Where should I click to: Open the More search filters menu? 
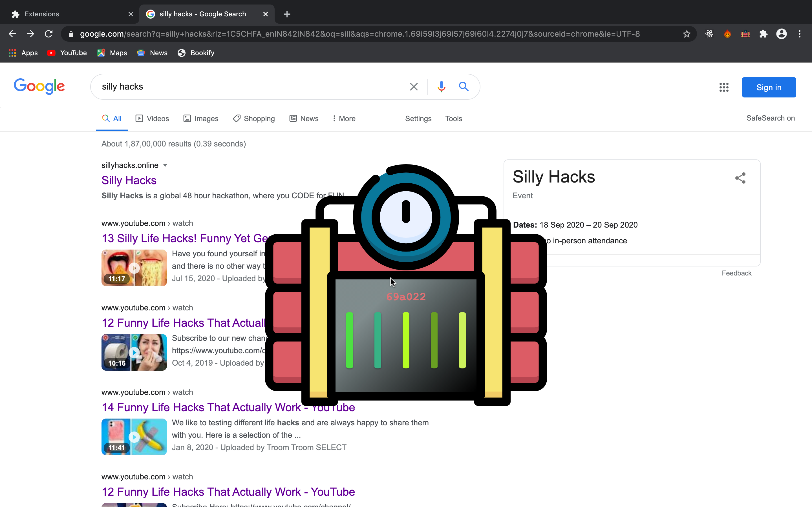[344, 118]
